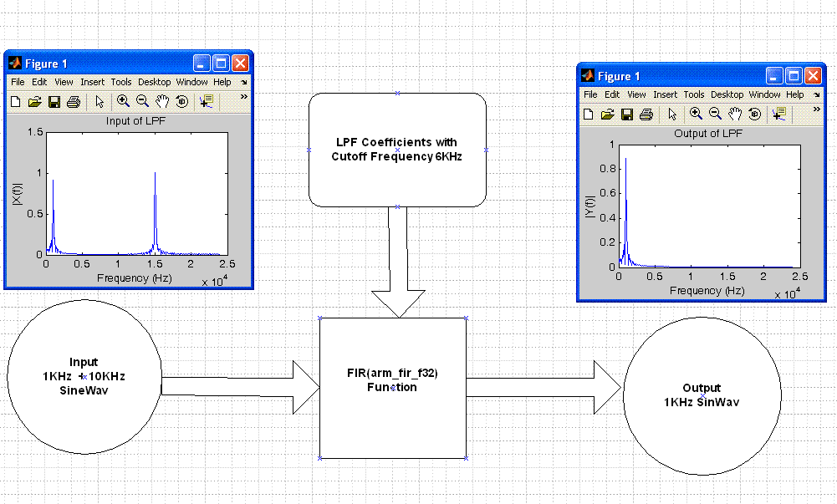The image size is (837, 504).
Task: Select the LPF Coefficients rounded box
Action: pyautogui.click(x=396, y=150)
